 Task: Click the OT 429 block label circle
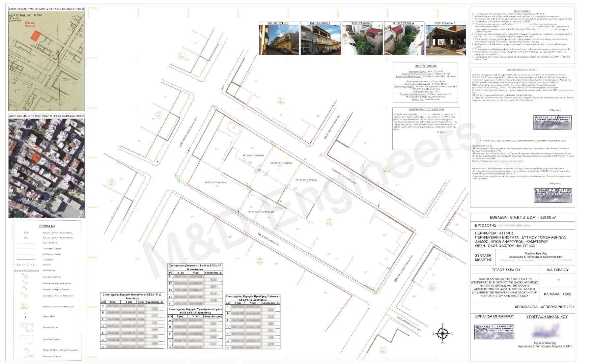[432, 287]
